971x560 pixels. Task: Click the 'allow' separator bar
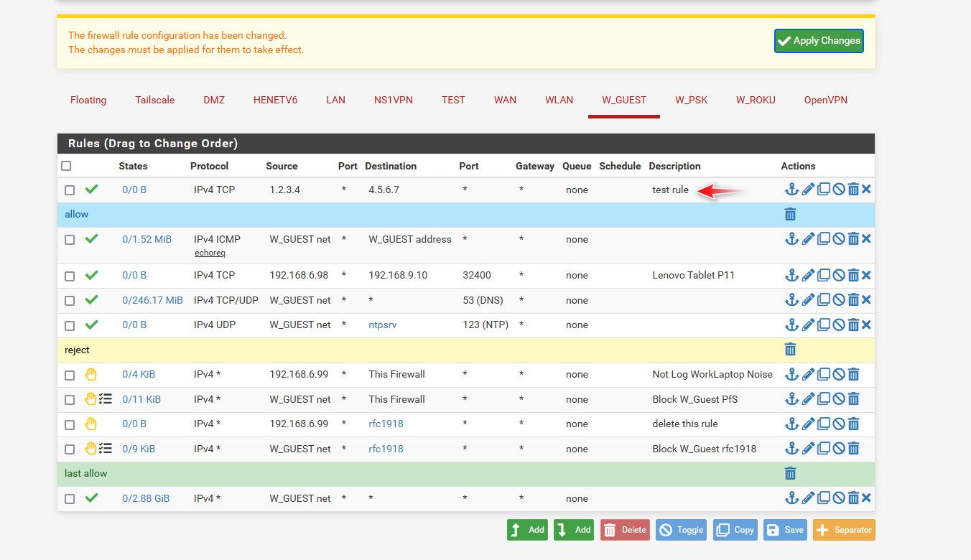[466, 214]
